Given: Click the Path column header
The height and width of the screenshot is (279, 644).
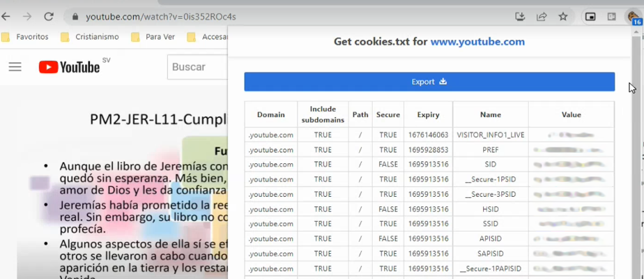Looking at the screenshot, I should point(360,114).
